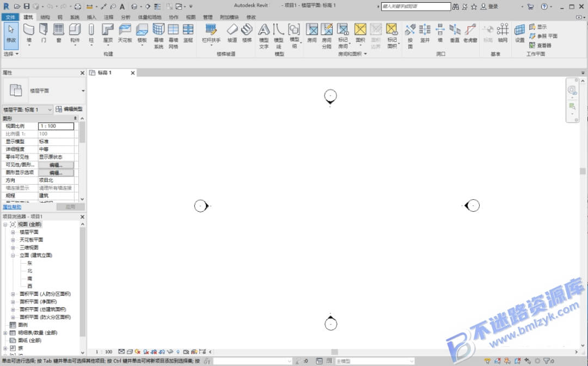Click the 栏杆扶手 railing tool

[211, 34]
